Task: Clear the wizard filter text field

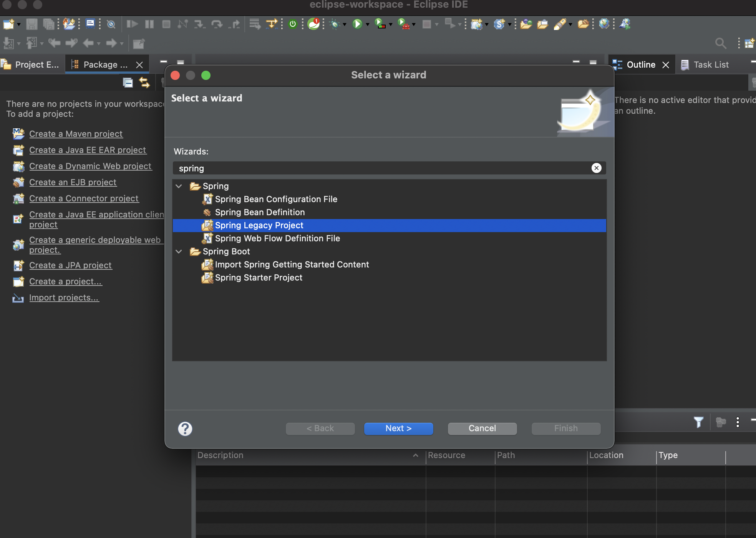Action: click(x=596, y=168)
